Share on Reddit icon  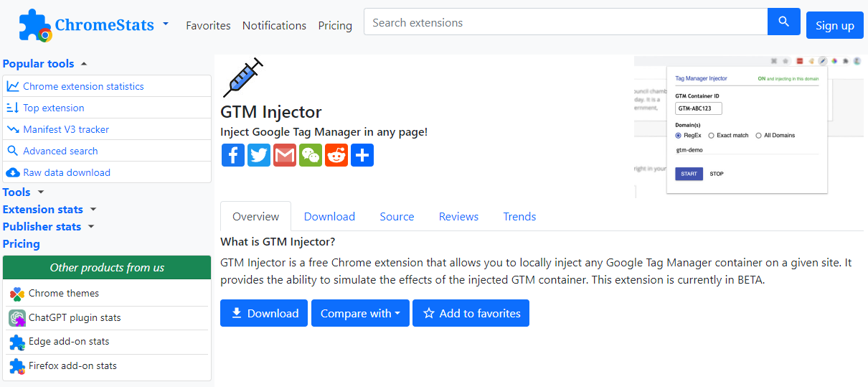[336, 155]
